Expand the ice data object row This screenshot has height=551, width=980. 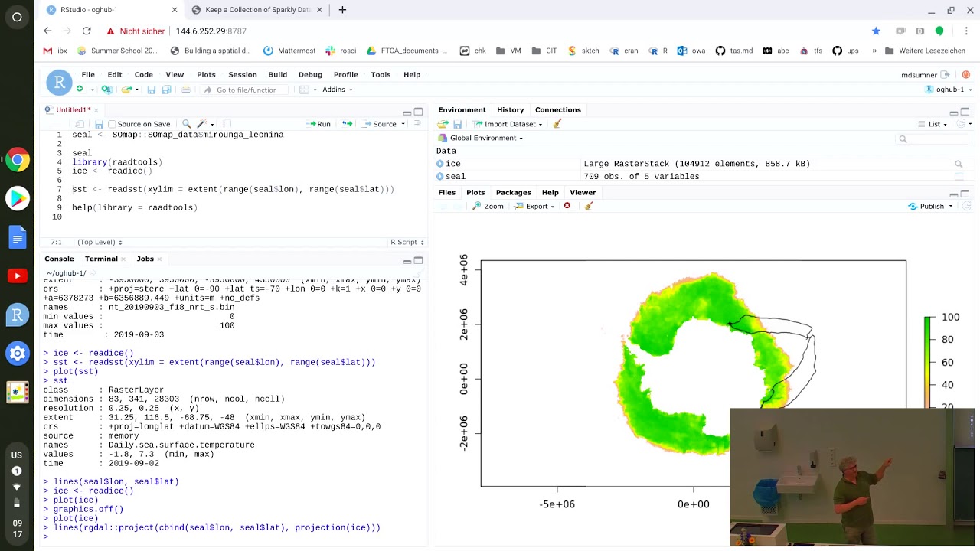pos(440,164)
